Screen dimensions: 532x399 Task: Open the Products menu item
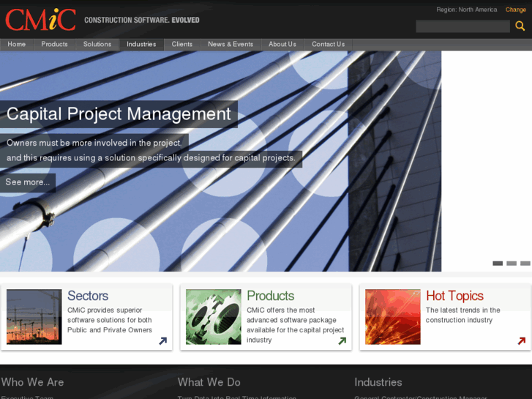54,44
